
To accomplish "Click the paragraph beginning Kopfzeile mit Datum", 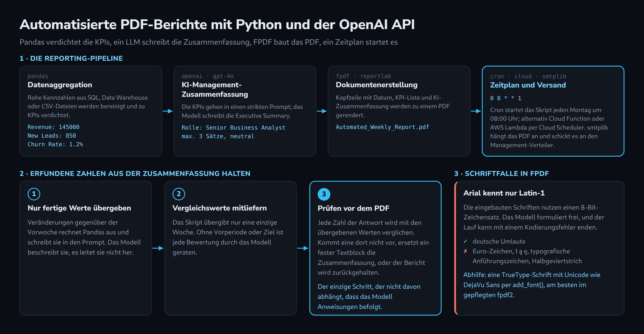I will (393, 106).
